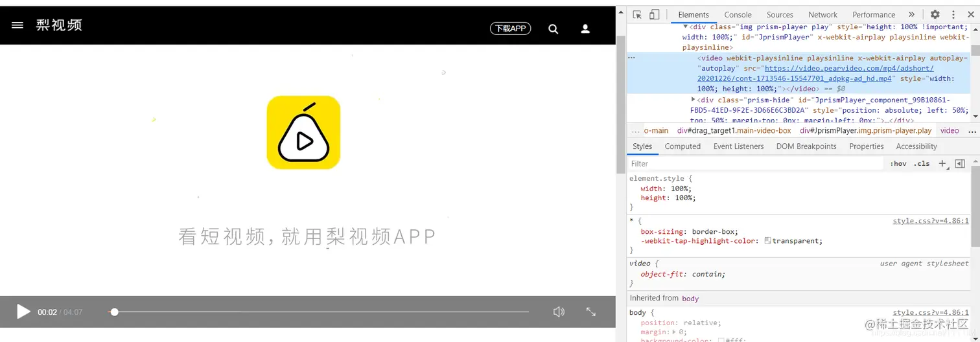Open style.css?v=4.86:1 link for * rule
Viewport: 980px width, 342px height.
[931, 221]
